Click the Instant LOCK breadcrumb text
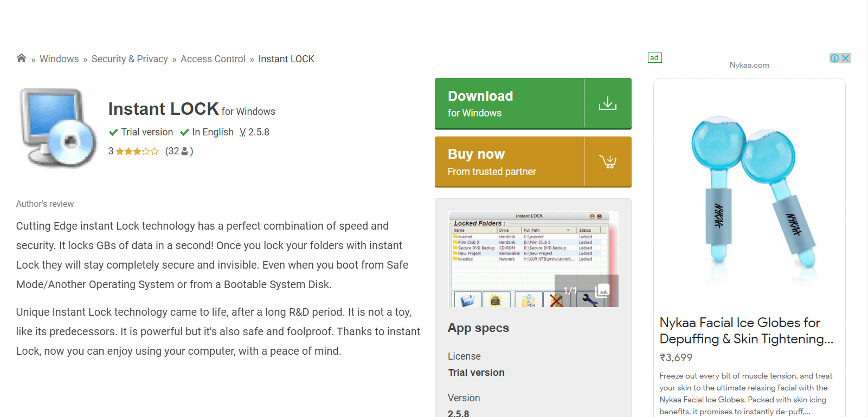This screenshot has height=417, width=868. 286,59
